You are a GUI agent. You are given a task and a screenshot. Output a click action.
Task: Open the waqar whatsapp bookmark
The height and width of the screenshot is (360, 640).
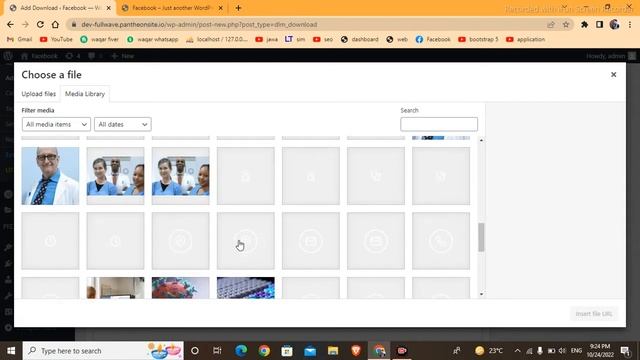(152, 39)
